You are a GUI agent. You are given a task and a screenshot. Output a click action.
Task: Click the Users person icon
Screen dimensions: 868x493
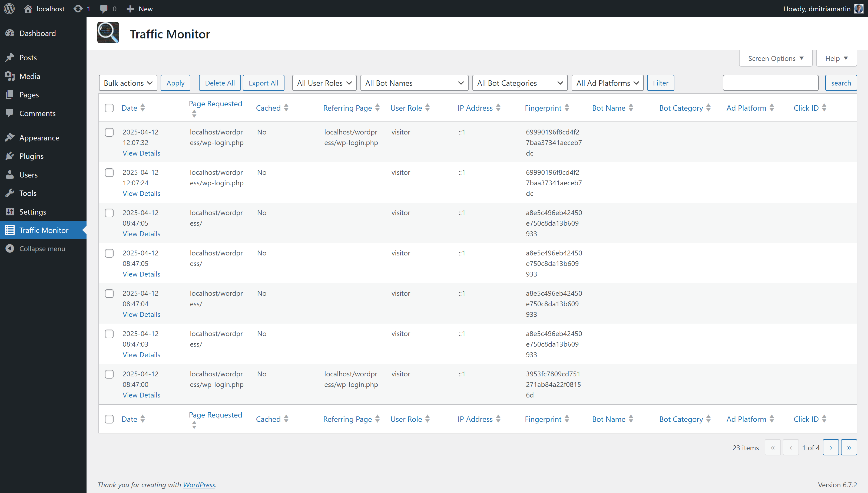coord(10,175)
